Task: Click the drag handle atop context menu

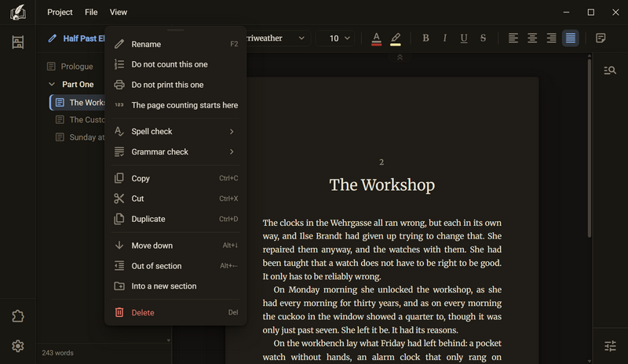Action: click(175, 30)
